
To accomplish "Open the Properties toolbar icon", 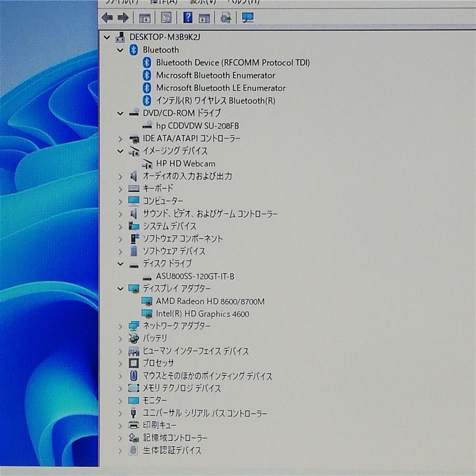I will [x=166, y=18].
